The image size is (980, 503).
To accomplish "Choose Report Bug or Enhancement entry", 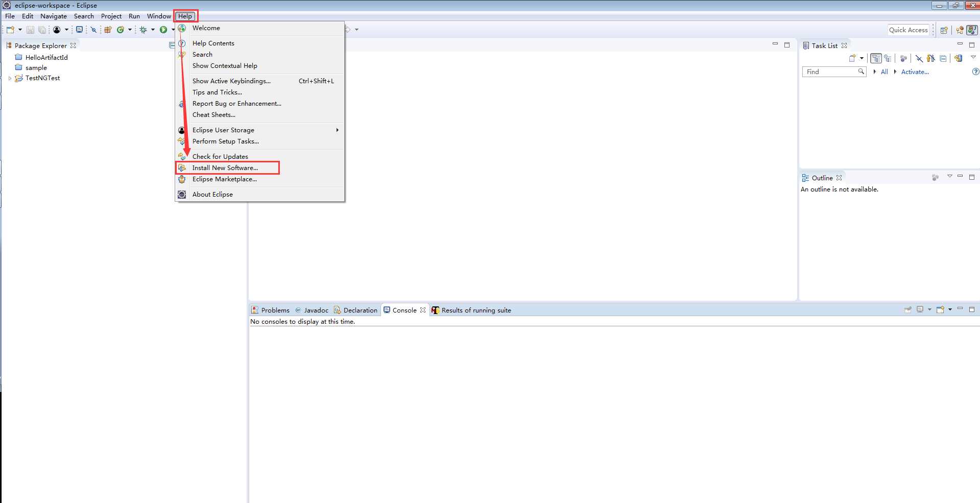I will click(x=260, y=104).
